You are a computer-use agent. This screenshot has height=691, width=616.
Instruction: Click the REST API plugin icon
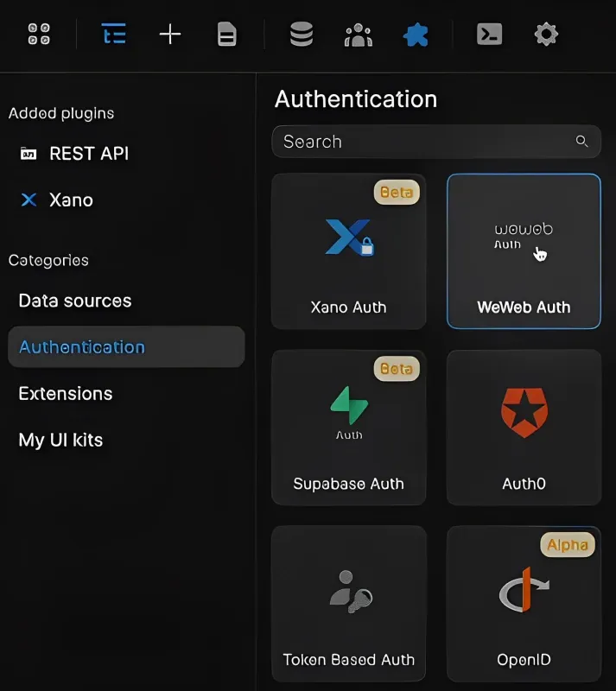(29, 154)
